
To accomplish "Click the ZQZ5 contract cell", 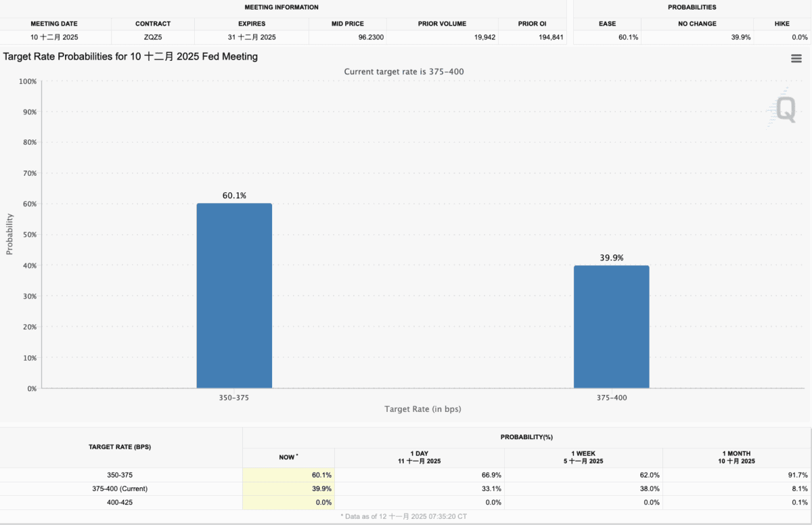I will click(x=153, y=37).
